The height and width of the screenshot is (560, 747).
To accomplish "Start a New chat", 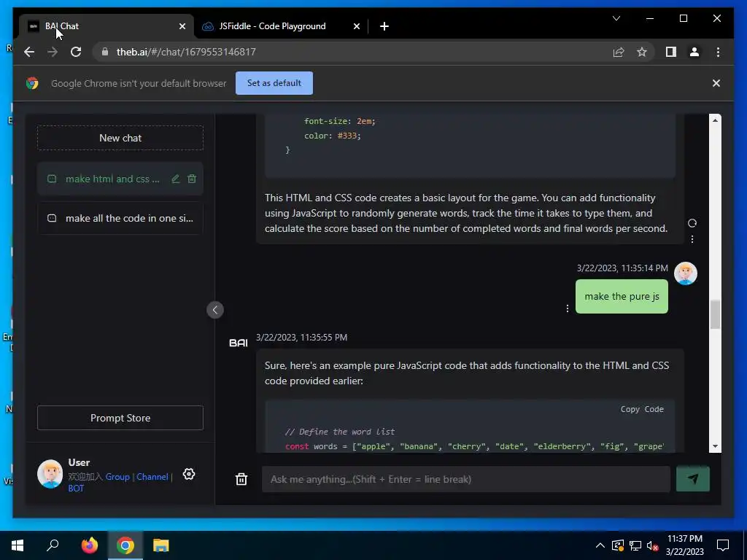I will click(120, 138).
